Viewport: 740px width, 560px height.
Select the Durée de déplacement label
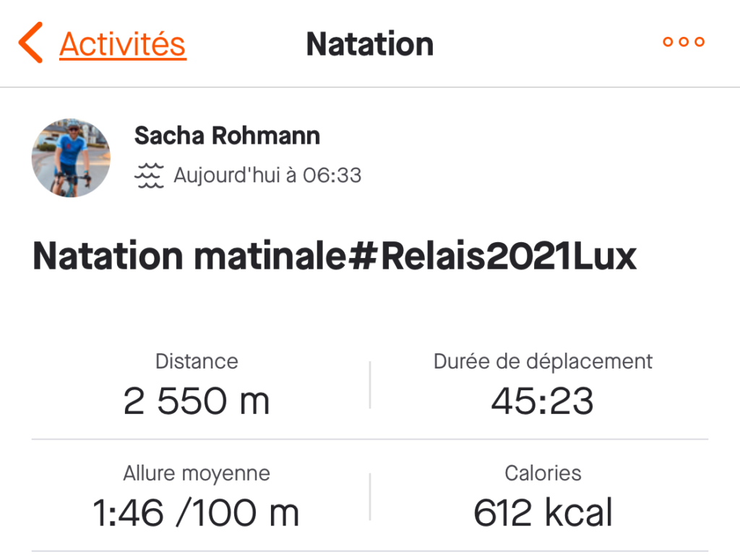[543, 362]
